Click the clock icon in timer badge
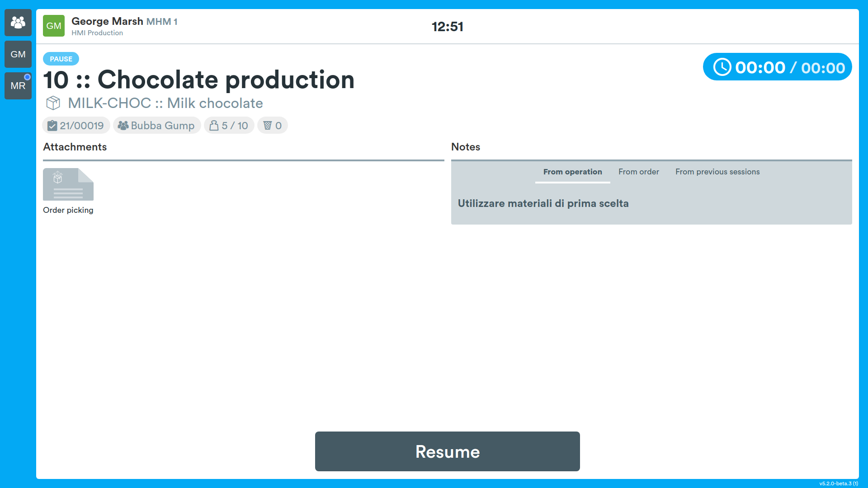This screenshot has height=488, width=868. pos(722,67)
